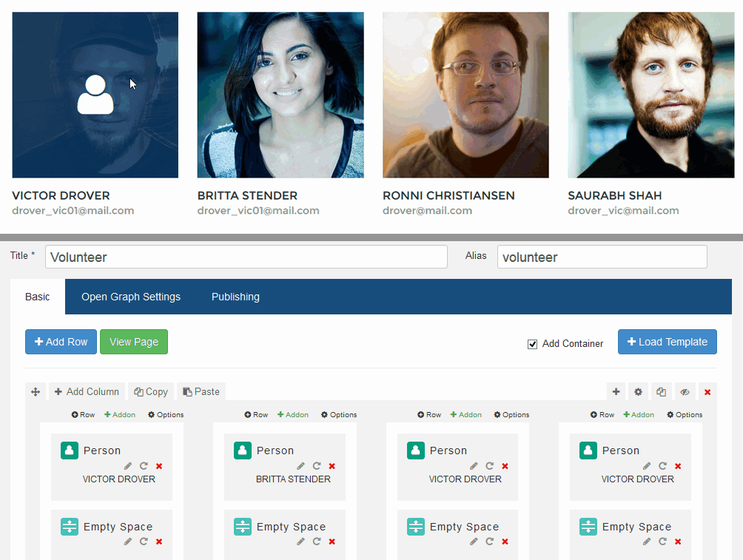Viewport: 743px width, 560px height.
Task: Click the Add Row button
Action: pyautogui.click(x=61, y=342)
